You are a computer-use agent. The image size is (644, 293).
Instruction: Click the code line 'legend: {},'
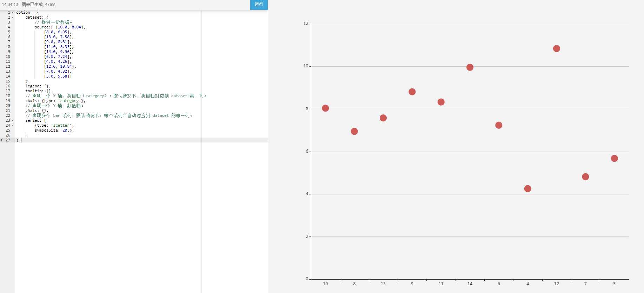click(x=38, y=86)
